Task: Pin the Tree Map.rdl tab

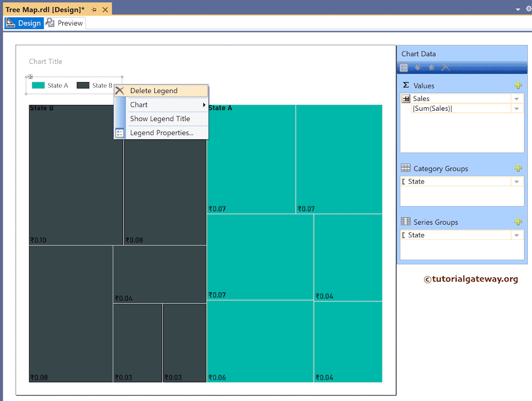Action: (x=94, y=9)
